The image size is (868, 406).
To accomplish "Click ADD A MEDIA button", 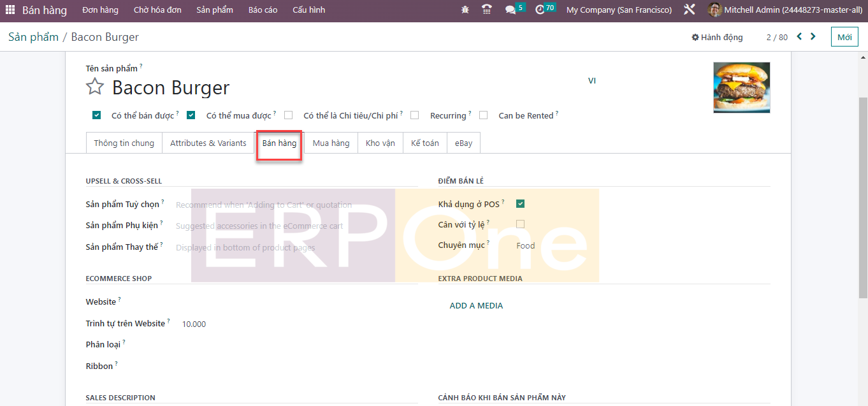I will pyautogui.click(x=476, y=306).
